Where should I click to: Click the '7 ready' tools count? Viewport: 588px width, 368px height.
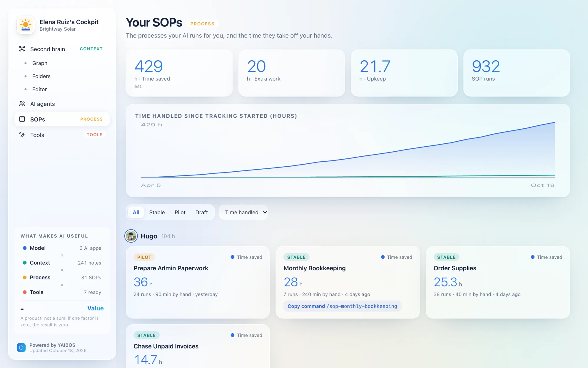click(x=92, y=292)
